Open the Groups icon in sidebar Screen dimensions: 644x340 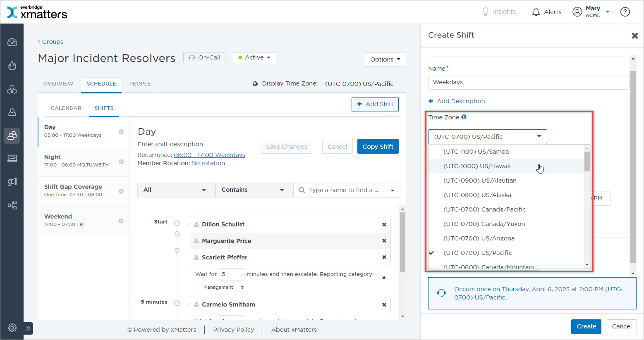pyautogui.click(x=12, y=136)
